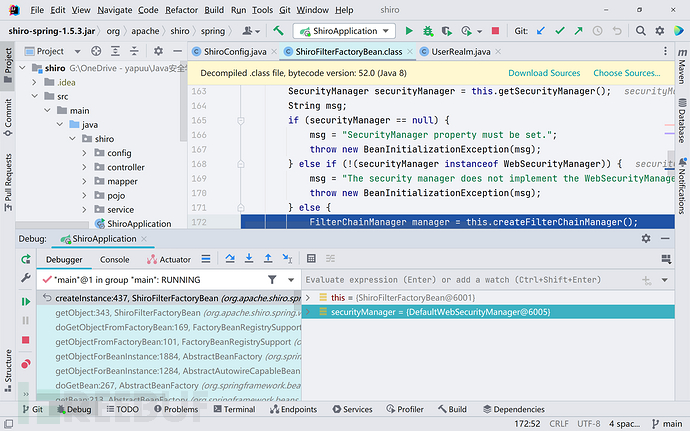
Task: Select opened file target icon in Project
Action: point(96,52)
